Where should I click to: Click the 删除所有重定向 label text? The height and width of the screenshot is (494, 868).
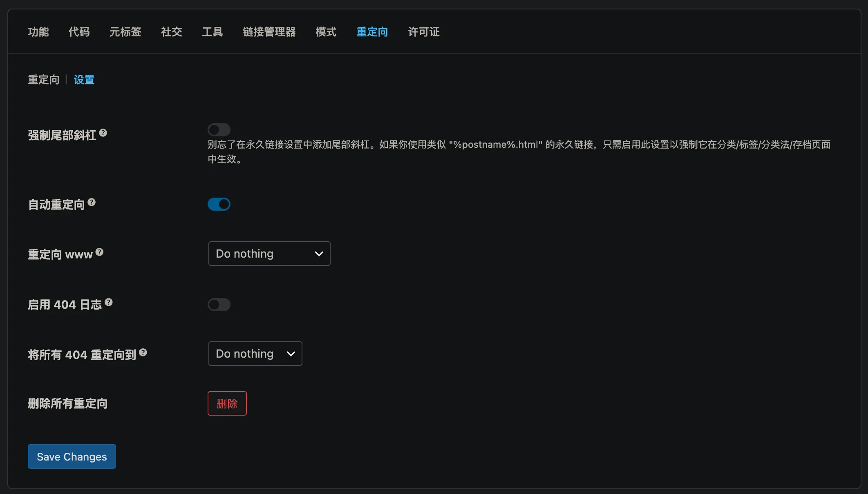(x=68, y=404)
